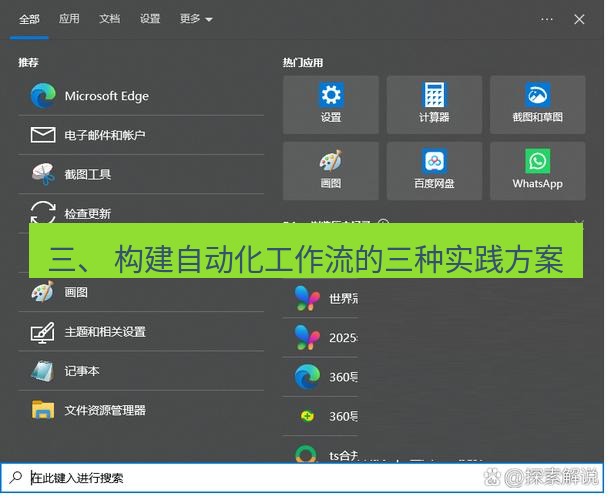Screen dimensions: 611x500
Task: Click the Microsoft Edge text label
Action: click(107, 96)
